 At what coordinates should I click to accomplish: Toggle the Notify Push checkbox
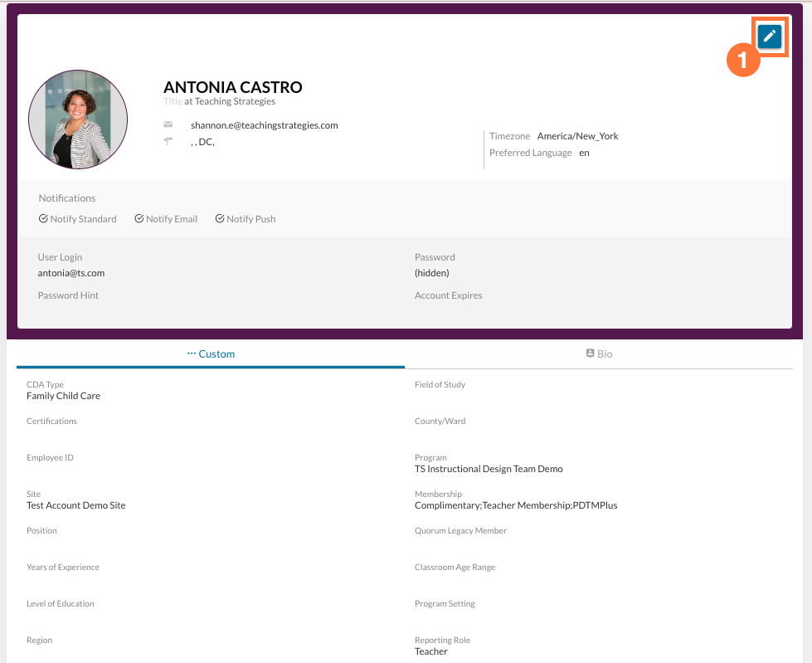tap(220, 219)
